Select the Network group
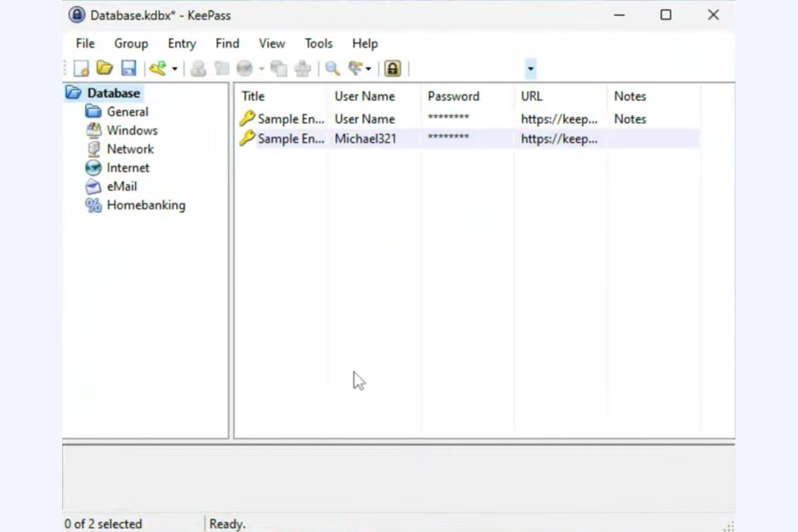Image resolution: width=798 pixels, height=532 pixels. [130, 149]
